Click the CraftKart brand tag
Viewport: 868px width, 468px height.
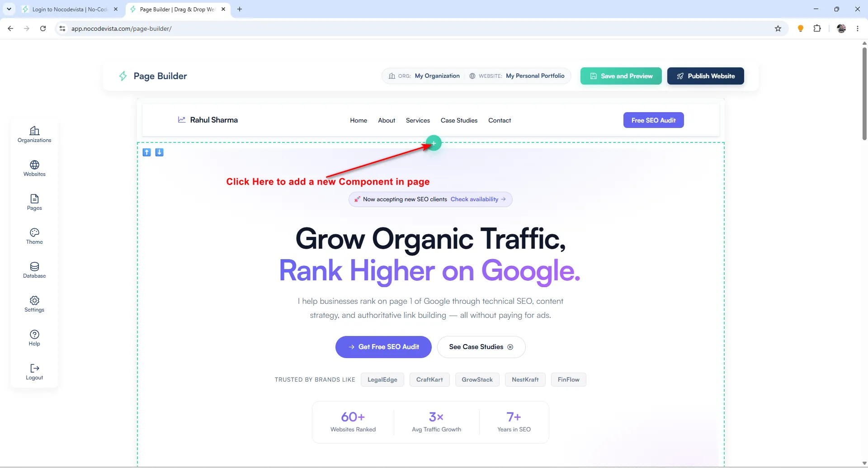pyautogui.click(x=429, y=380)
